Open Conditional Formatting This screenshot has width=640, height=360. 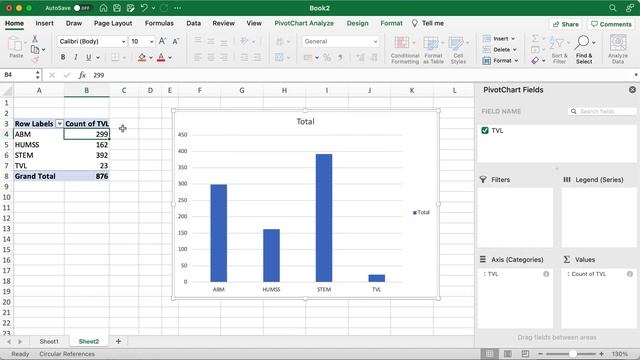(x=404, y=50)
